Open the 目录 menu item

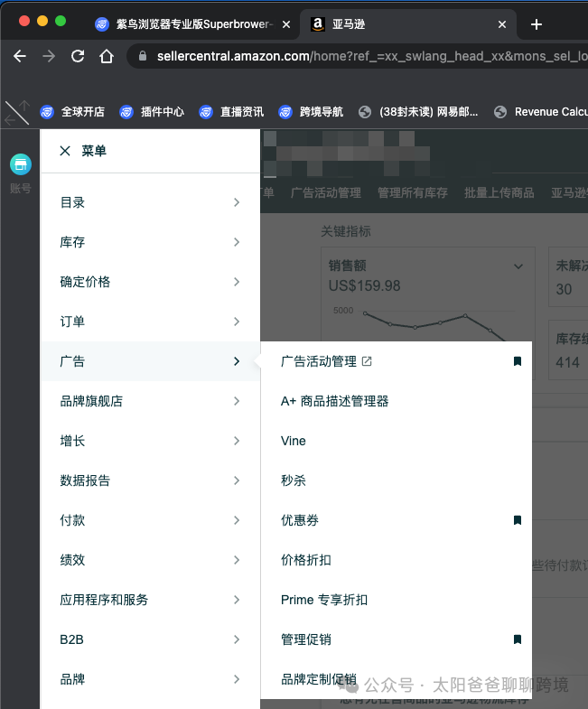pos(150,202)
